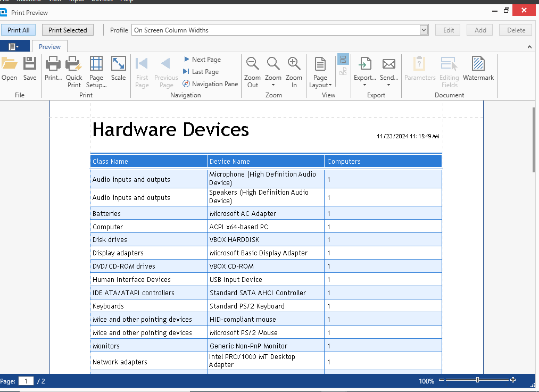
Task: Open Page Setup... settings
Action: coord(96,72)
